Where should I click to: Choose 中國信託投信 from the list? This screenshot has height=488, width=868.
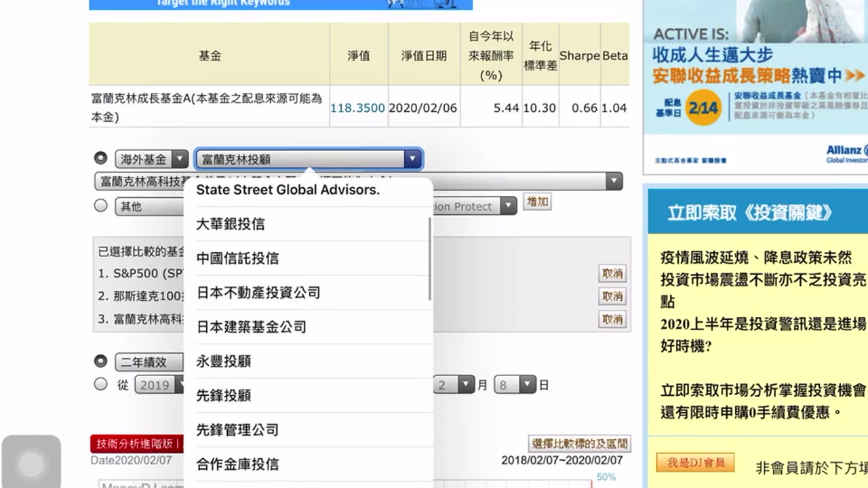(x=309, y=258)
